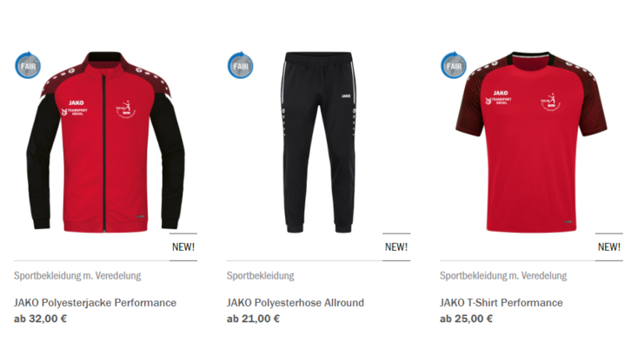Screen dimensions: 644x362
Task: Open JAKO Polyesterjacke Performance product link
Action: [96, 303]
